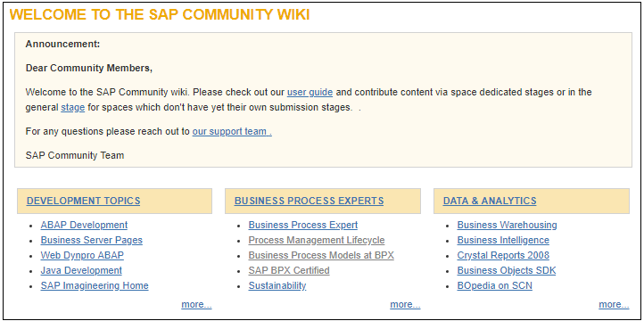Show more under Business Process Experts
The width and height of the screenshot is (644, 321).
(405, 305)
